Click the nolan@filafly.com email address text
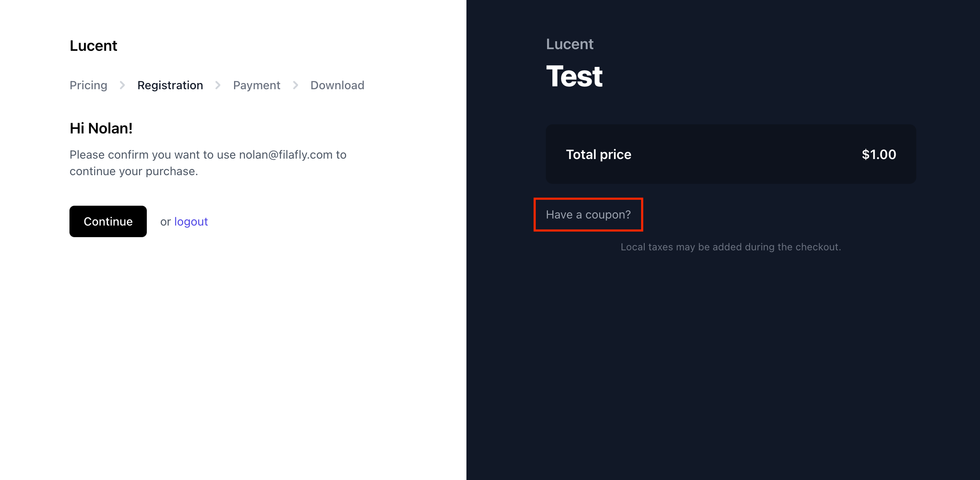Screen dimensions: 980x480 click(x=286, y=154)
